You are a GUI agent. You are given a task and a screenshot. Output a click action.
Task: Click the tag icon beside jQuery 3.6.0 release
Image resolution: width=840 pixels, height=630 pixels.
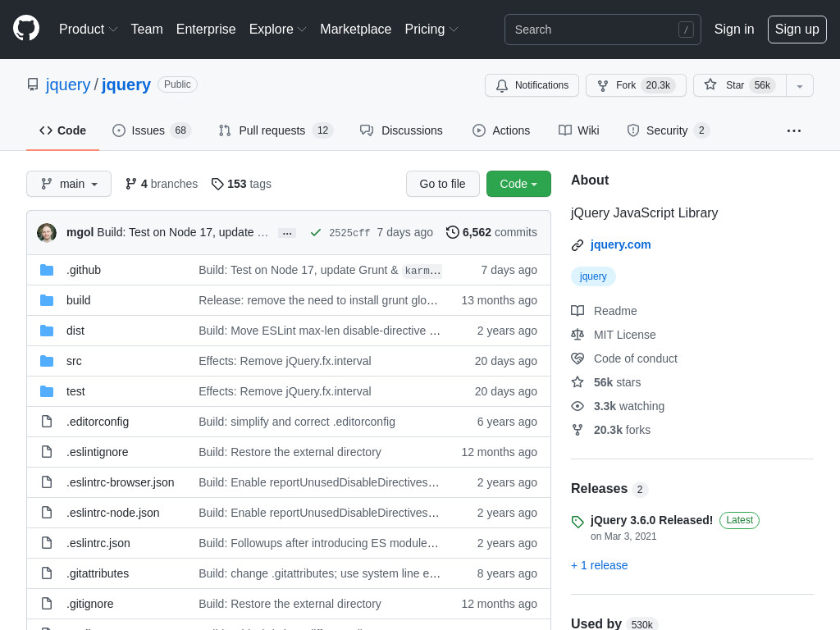577,522
